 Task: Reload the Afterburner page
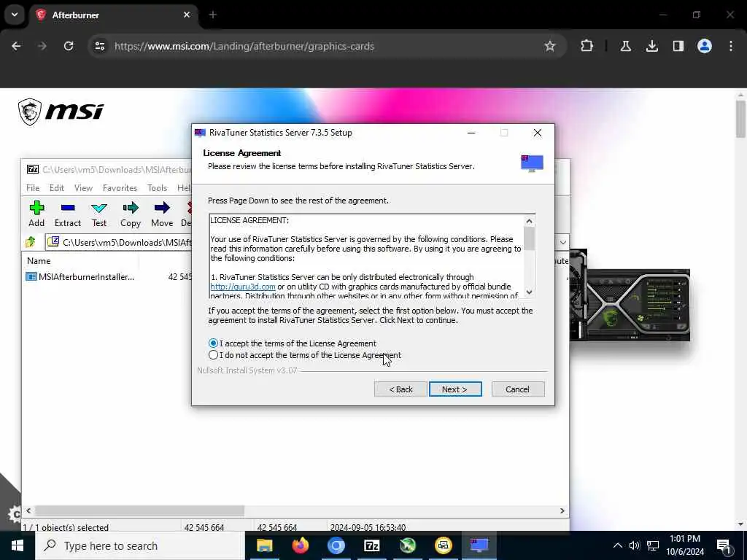pos(69,46)
